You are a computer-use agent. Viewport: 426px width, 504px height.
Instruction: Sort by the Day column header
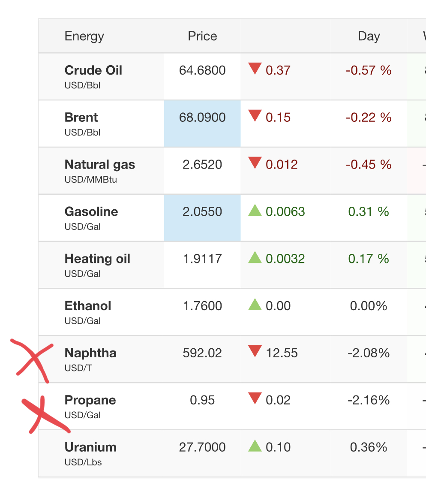pyautogui.click(x=369, y=36)
